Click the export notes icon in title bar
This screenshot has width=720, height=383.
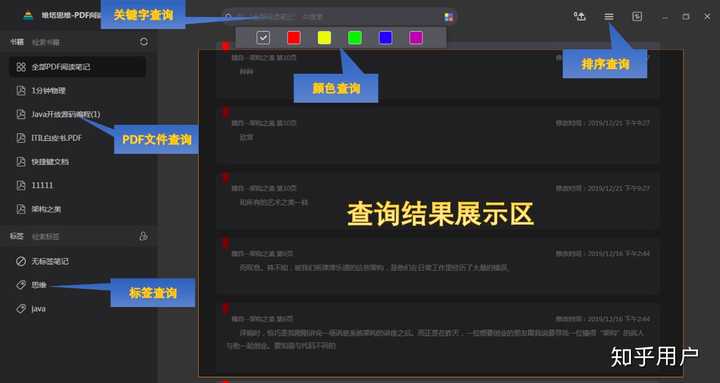[580, 17]
